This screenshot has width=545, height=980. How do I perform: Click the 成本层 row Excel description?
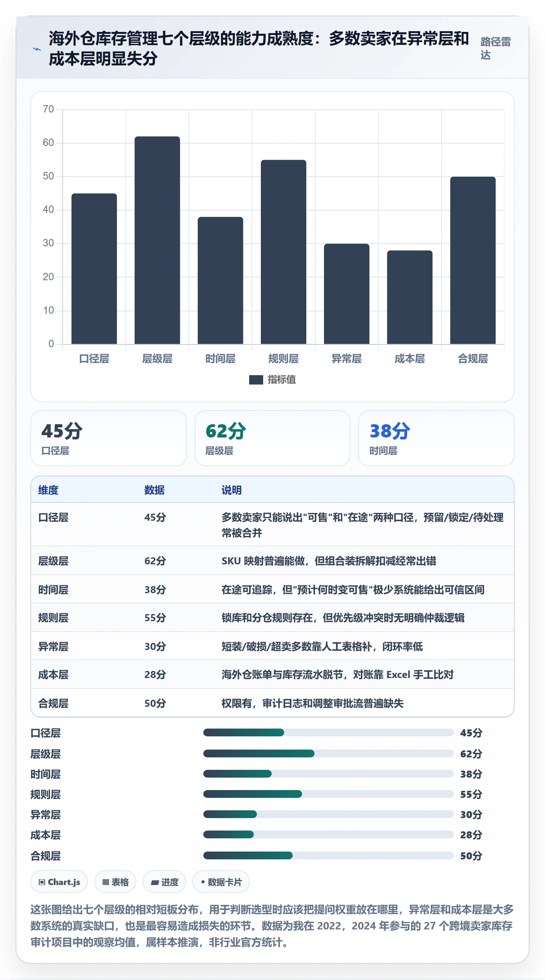click(x=338, y=674)
